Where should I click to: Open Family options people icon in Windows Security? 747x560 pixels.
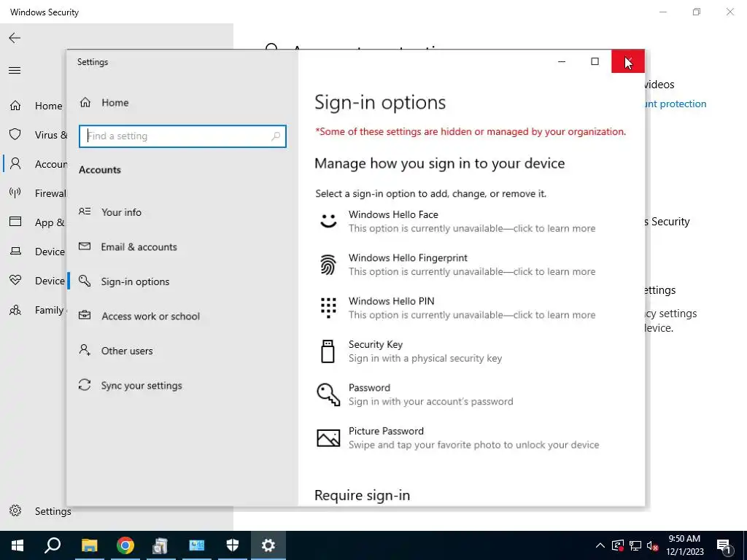tap(15, 311)
